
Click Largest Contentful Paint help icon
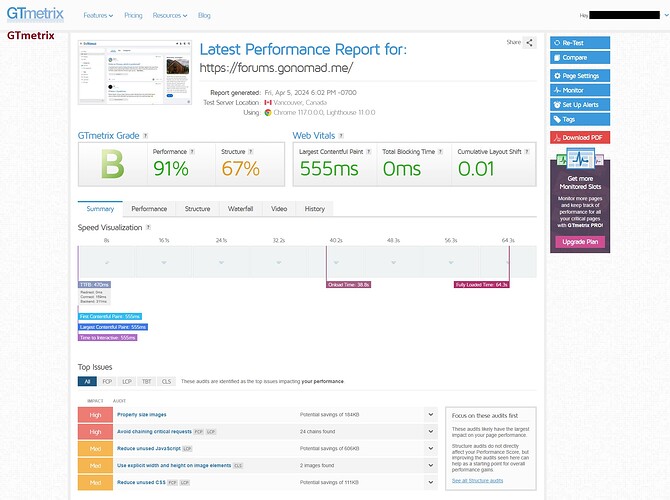368,152
